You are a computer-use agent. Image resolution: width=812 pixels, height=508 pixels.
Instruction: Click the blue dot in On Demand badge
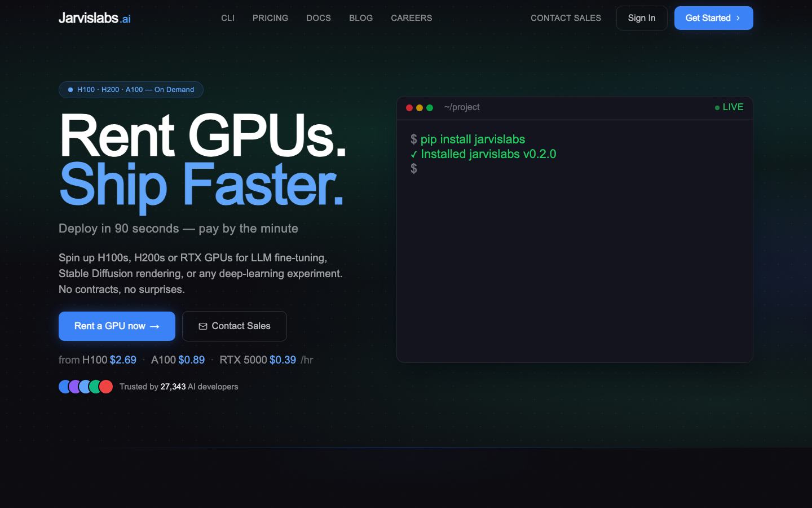click(x=70, y=90)
